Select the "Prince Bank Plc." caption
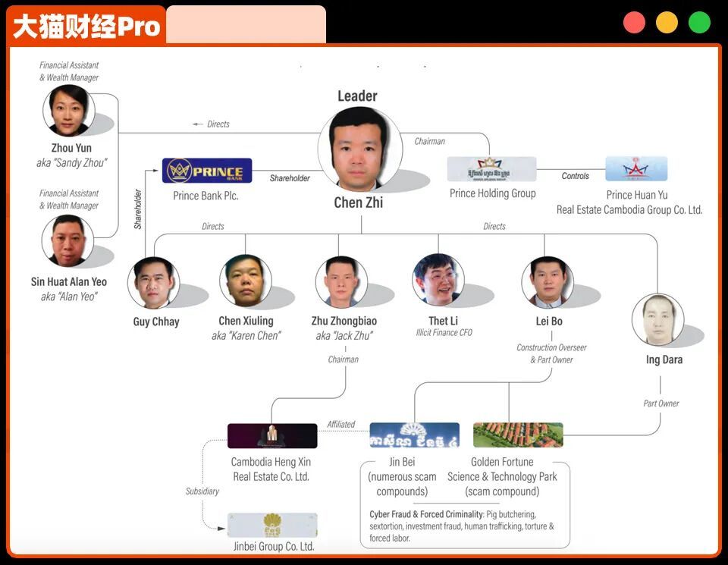Image resolution: width=728 pixels, height=565 pixels. 206,196
